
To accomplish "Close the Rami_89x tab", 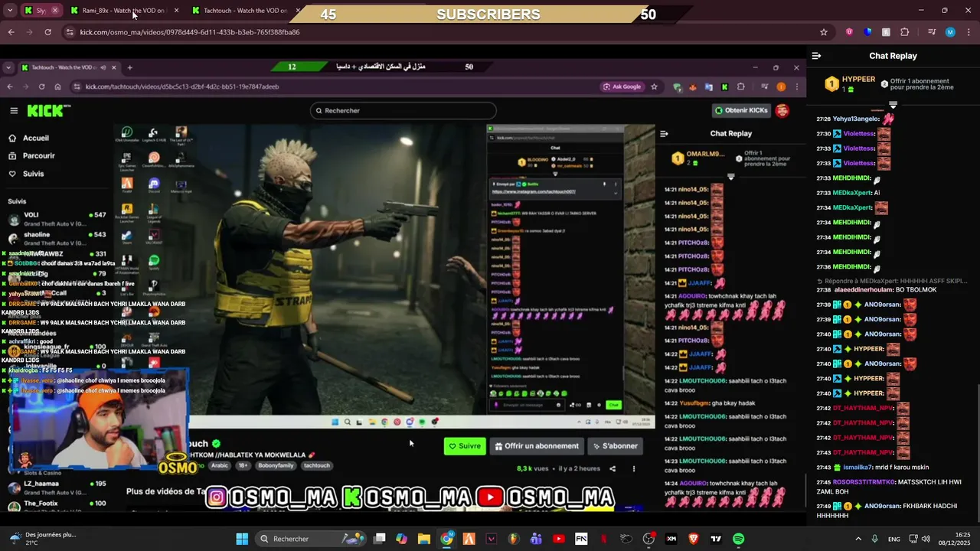I will click(x=177, y=11).
